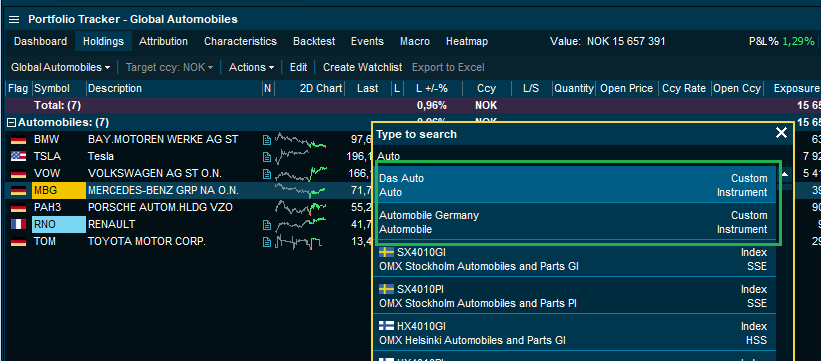The image size is (821, 361).
Task: Open the news document icon for Volkswagen
Action: 267,173
